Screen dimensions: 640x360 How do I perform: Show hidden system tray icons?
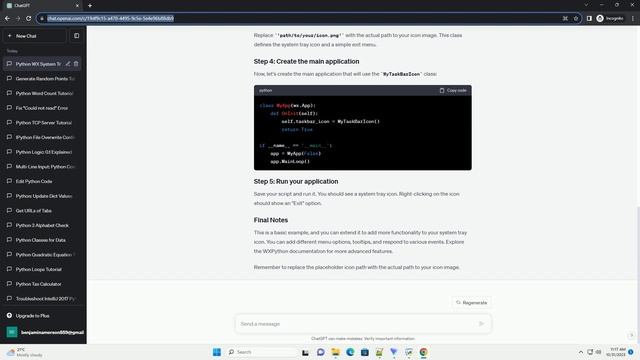(x=581, y=352)
